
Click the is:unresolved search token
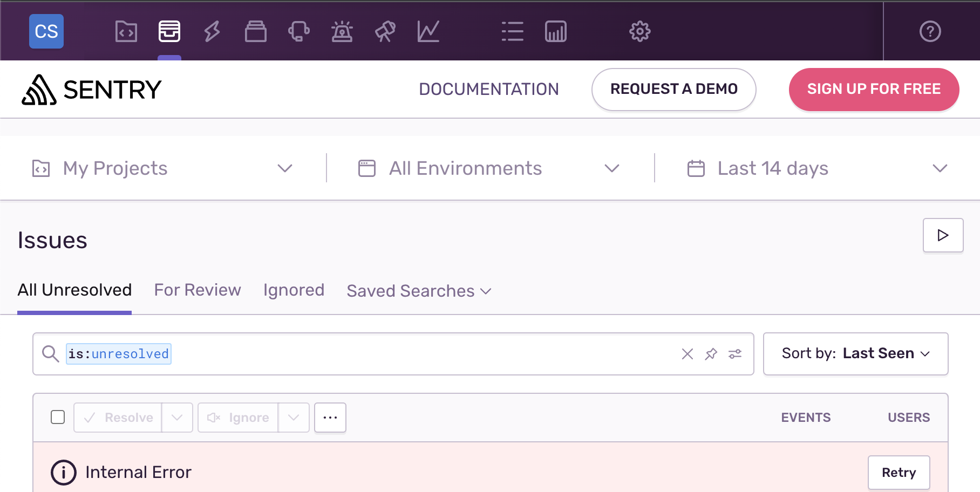(119, 354)
